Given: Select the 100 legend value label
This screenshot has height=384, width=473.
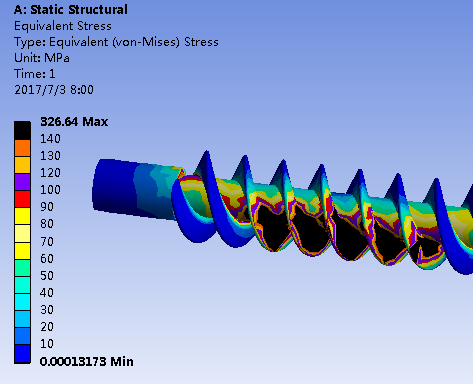Looking at the screenshot, I should pos(50,190).
